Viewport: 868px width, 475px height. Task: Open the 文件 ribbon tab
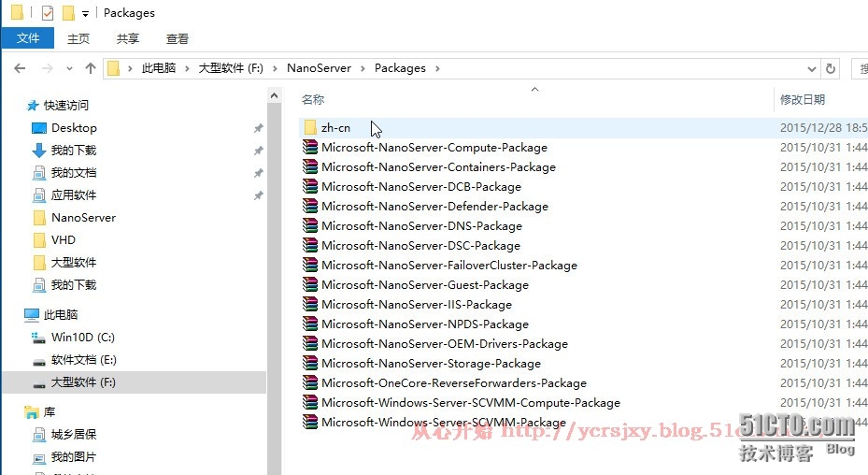click(28, 38)
